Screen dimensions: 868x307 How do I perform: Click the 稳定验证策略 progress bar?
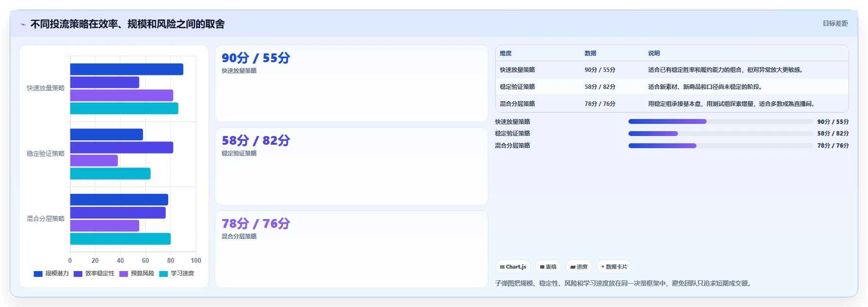(x=721, y=134)
